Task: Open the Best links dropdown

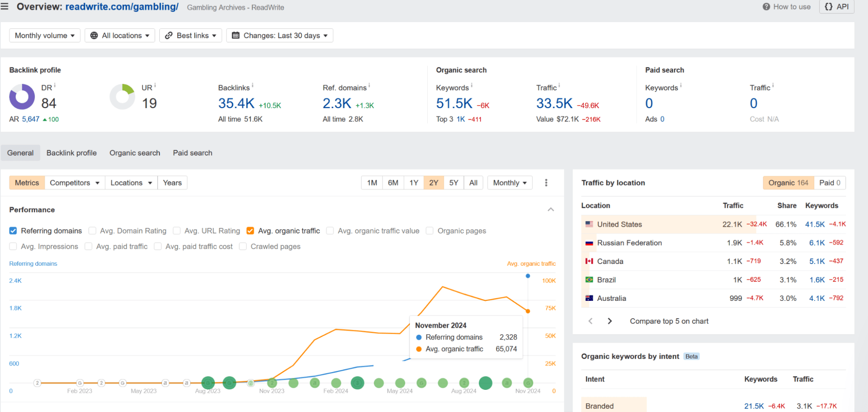Action: (x=191, y=36)
